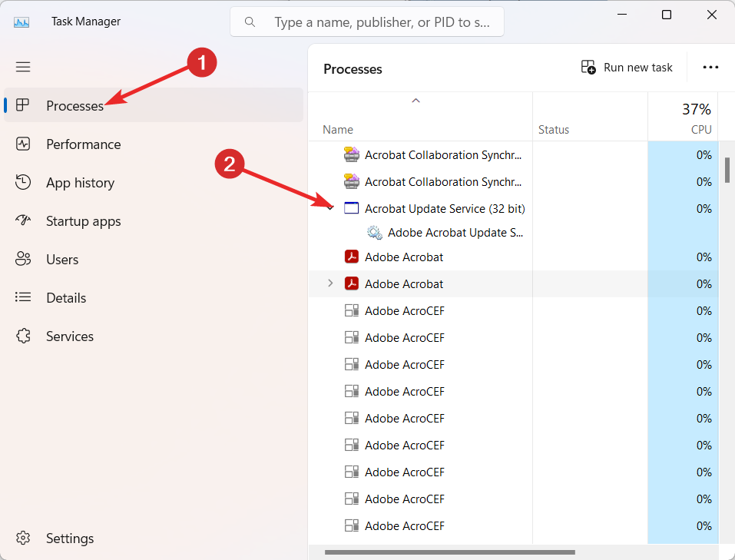The width and height of the screenshot is (735, 560).
Task: Click the Services puzzle icon
Action: point(23,336)
